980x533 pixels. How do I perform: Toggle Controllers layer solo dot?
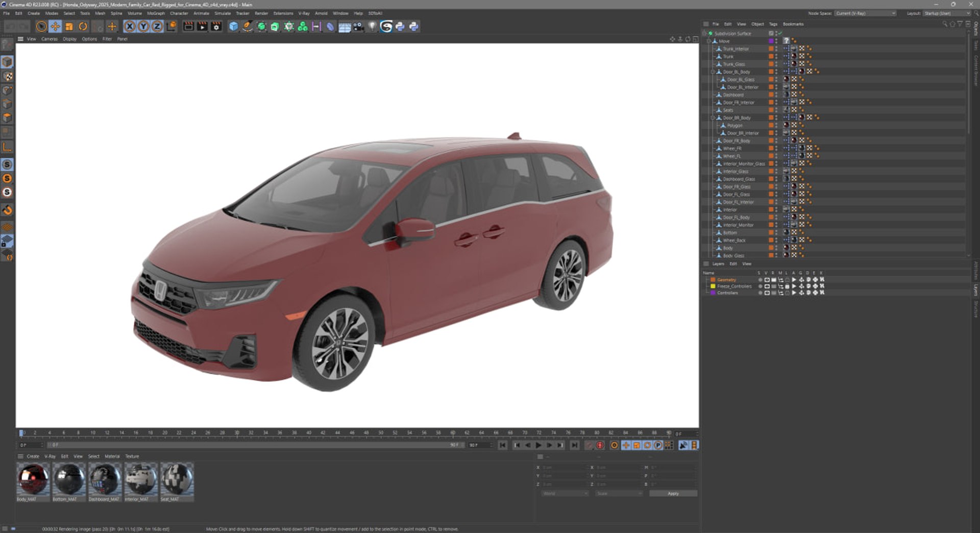(x=760, y=293)
